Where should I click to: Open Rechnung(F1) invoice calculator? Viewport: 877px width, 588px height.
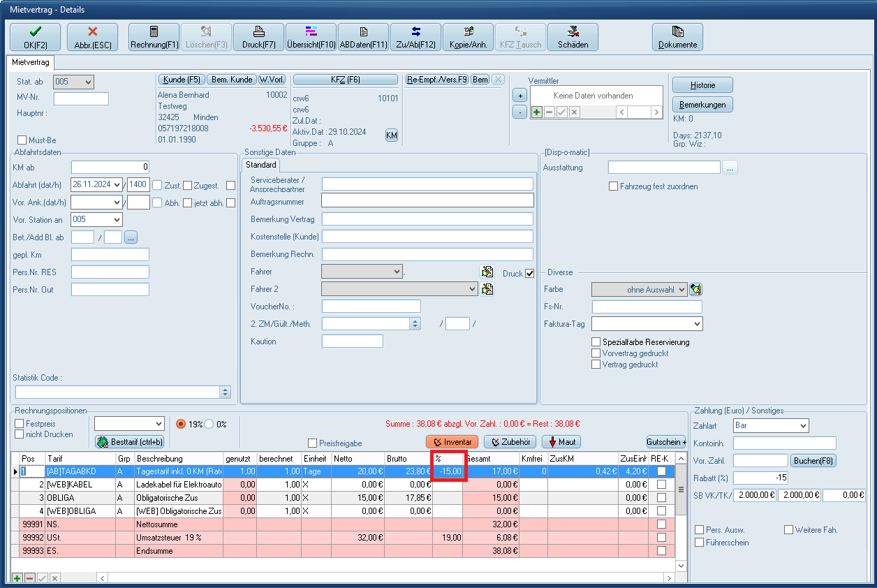(154, 37)
